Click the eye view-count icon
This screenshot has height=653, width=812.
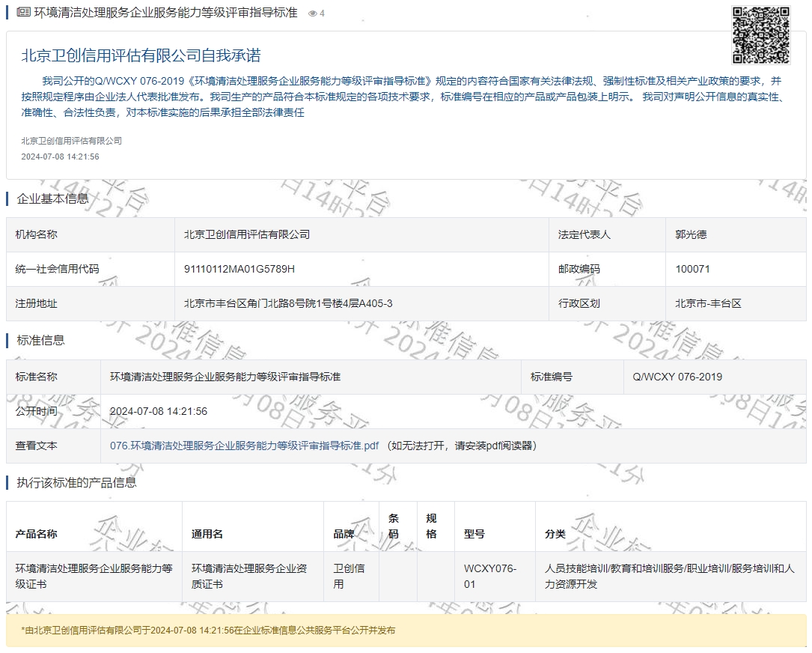[x=312, y=13]
